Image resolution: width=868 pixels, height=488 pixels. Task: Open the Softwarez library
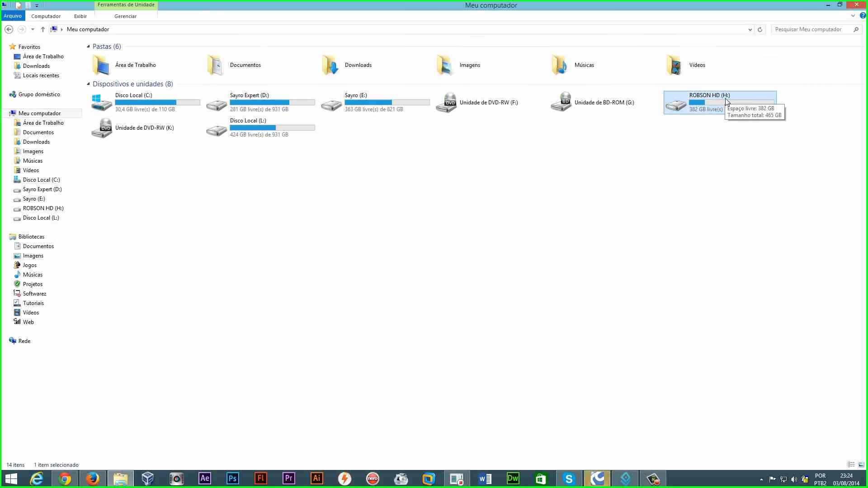coord(34,294)
